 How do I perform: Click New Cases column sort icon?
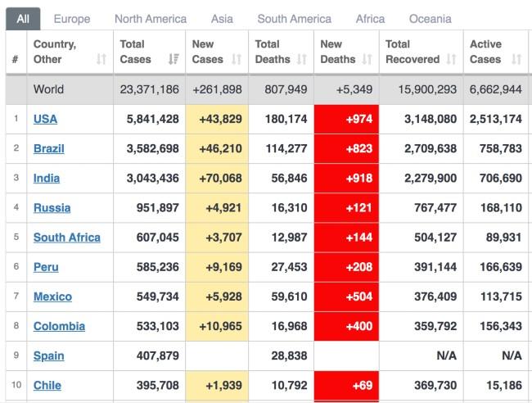(237, 59)
